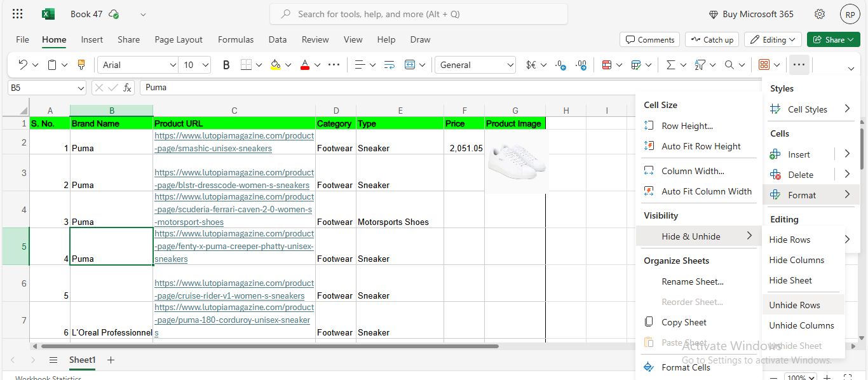The image size is (868, 380).
Task: Toggle bold formatting in the toolbar
Action: (x=226, y=65)
